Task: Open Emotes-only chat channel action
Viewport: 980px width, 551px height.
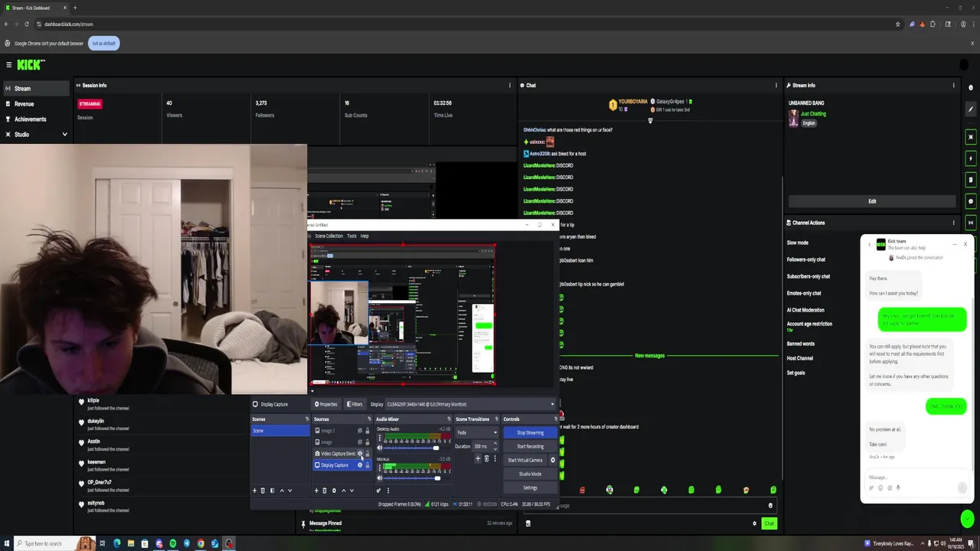Action: click(804, 293)
